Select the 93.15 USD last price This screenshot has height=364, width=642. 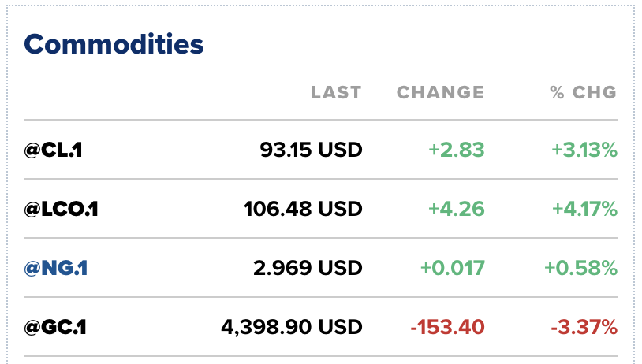[312, 150]
